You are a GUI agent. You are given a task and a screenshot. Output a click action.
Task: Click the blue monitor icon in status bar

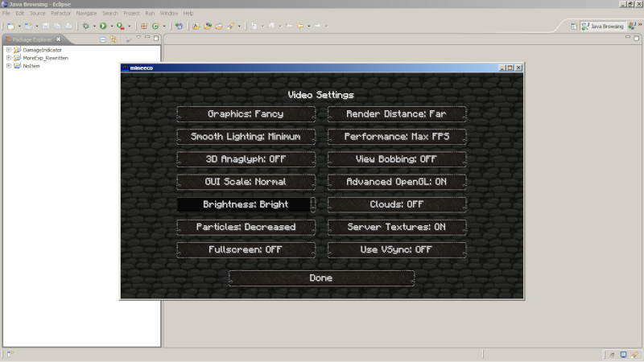coord(623,355)
